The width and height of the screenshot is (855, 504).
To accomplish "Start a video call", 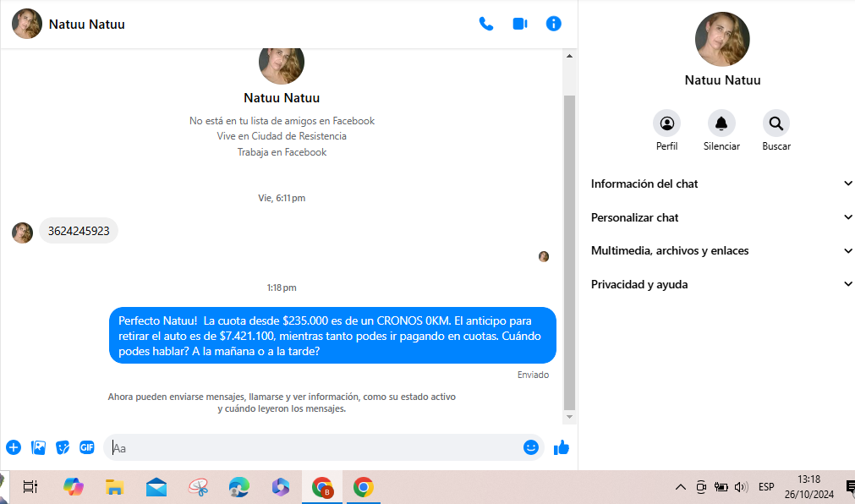I will [x=519, y=24].
